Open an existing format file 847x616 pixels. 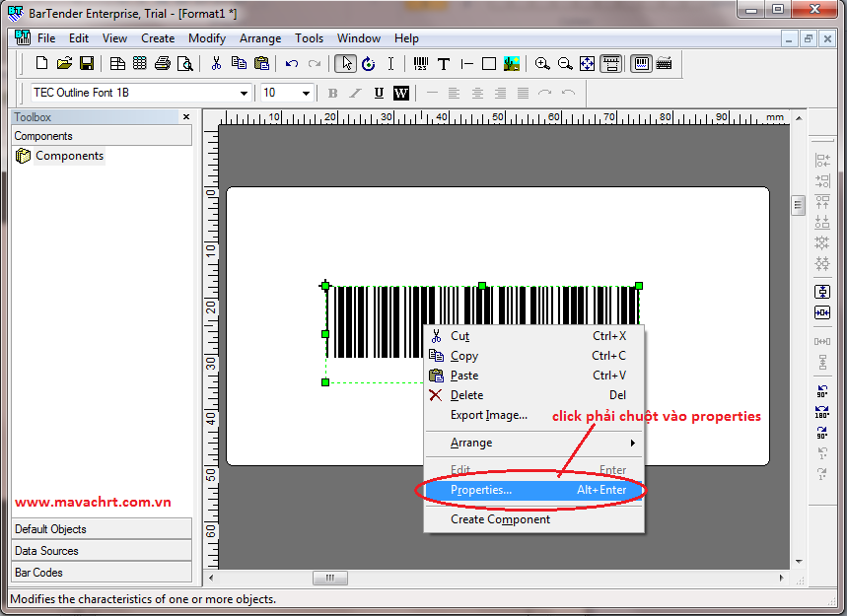(64, 64)
